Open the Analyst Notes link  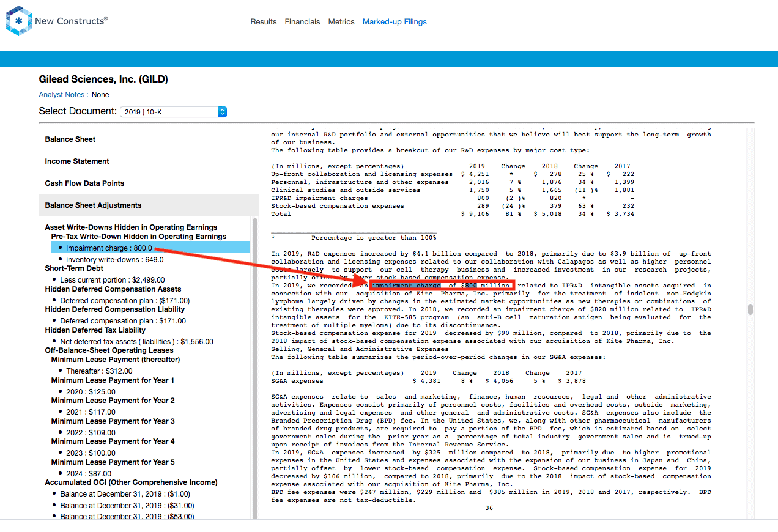point(62,95)
